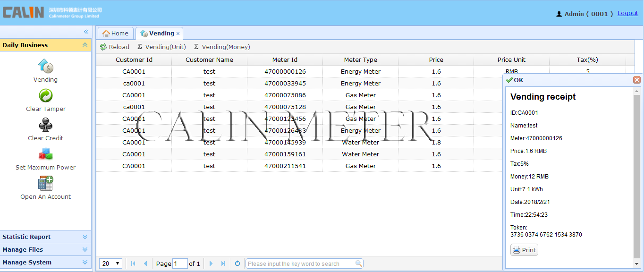This screenshot has width=644, height=272.
Task: Open the Clear Credit club icon
Action: [45, 125]
